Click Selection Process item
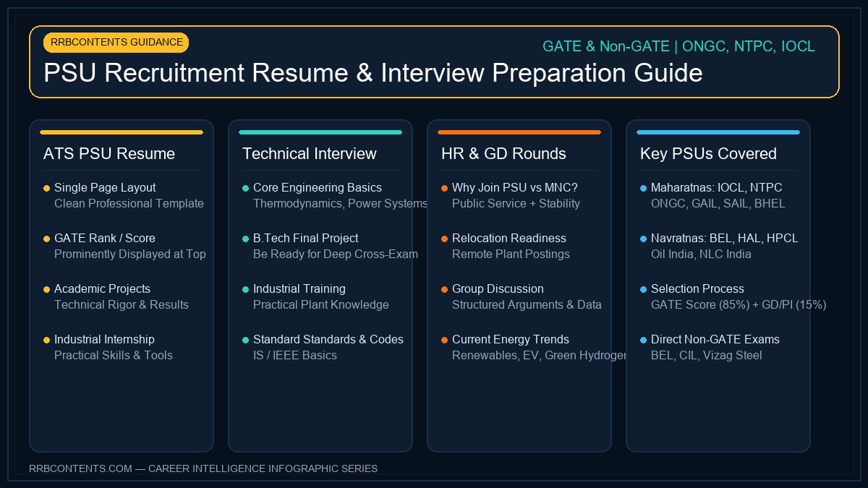 (697, 289)
